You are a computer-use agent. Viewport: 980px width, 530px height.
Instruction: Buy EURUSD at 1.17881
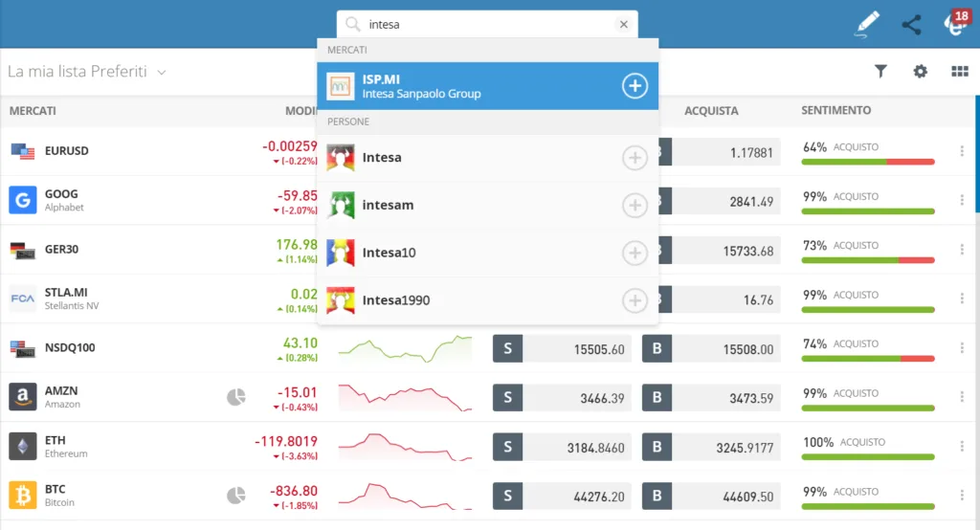720,152
